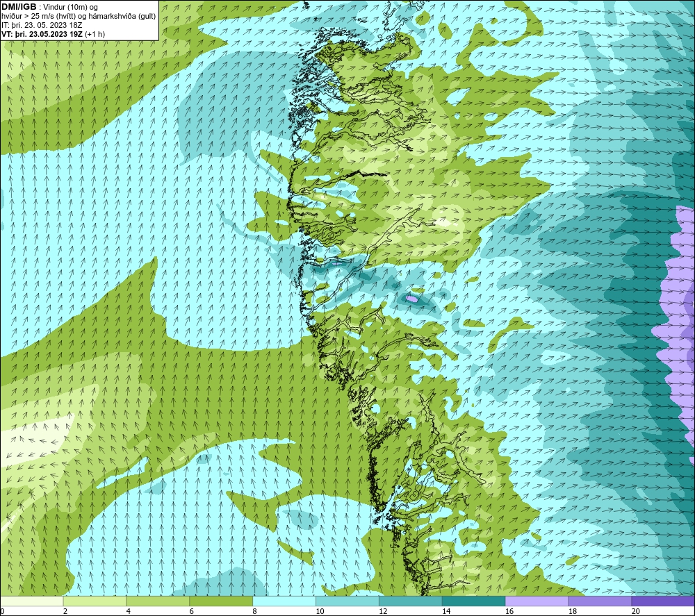
Task: Click the small purple gust patch inland mid-map
Action: click(412, 299)
